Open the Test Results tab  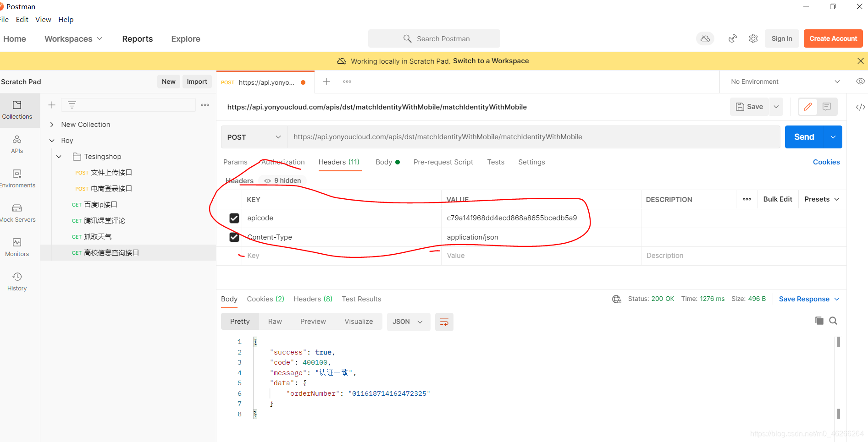tap(361, 299)
